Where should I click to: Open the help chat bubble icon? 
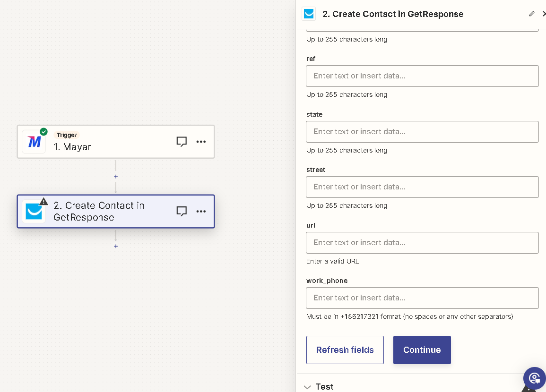(535, 378)
